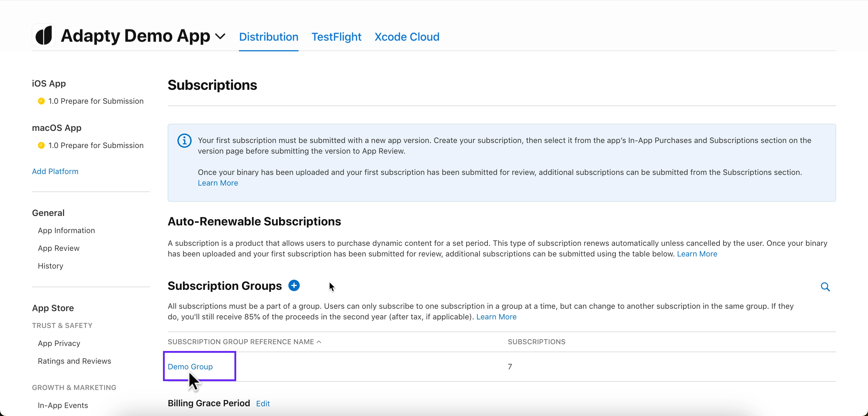Image resolution: width=868 pixels, height=416 pixels.
Task: Click the search magnifier in Subscription Groups
Action: point(825,287)
